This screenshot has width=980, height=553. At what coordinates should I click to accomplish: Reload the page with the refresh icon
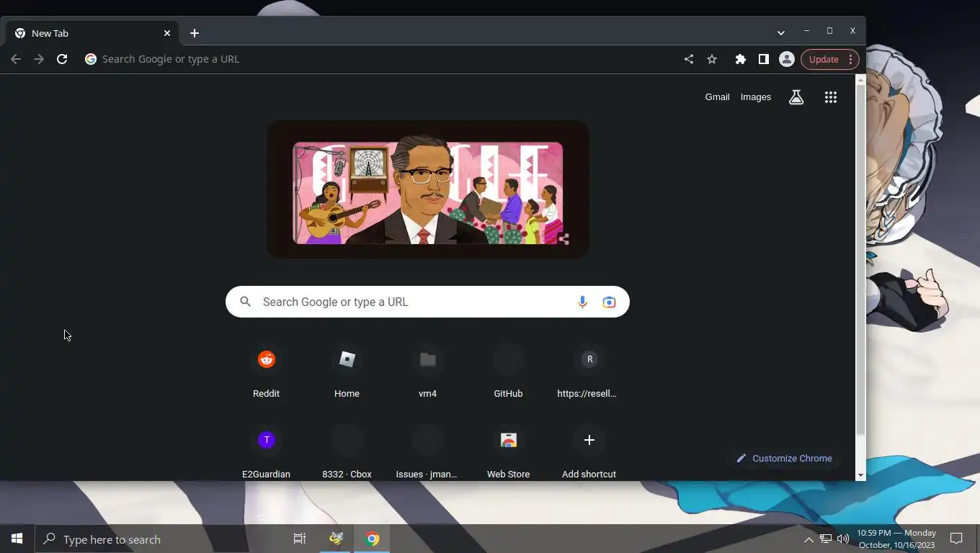[62, 59]
